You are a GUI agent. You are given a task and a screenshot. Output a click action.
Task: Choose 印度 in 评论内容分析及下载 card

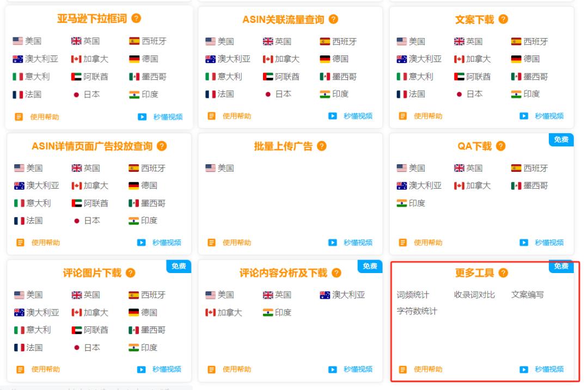[x=277, y=312]
